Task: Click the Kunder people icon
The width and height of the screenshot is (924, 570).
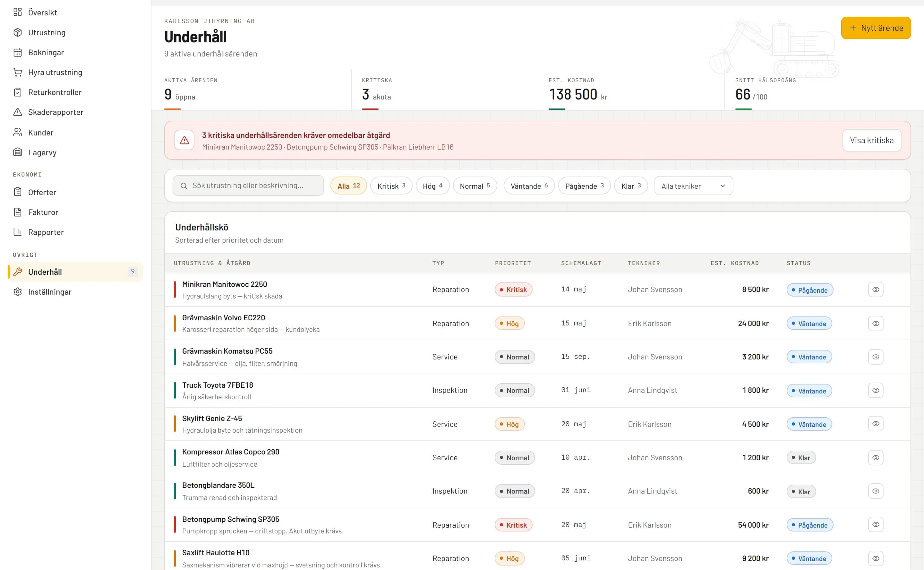Action: [17, 132]
